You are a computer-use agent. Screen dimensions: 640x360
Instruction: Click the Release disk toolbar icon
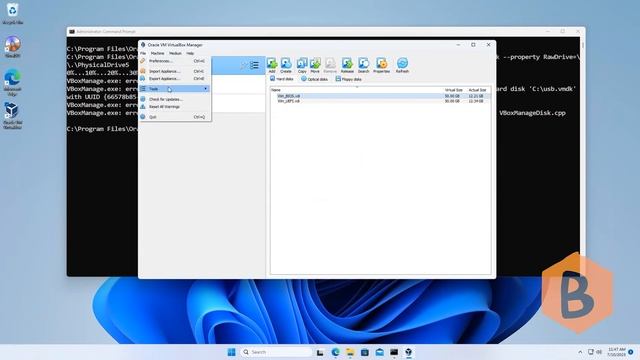point(347,65)
